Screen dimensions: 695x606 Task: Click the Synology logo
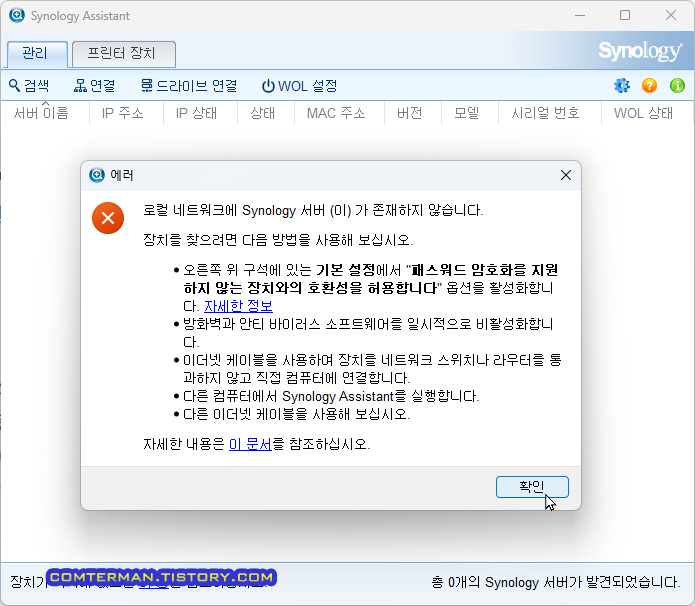coord(640,51)
